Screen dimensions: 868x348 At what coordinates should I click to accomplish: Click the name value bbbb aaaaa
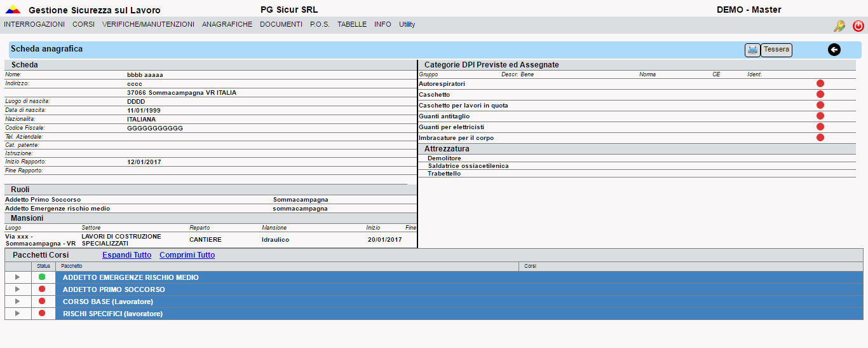(x=145, y=74)
